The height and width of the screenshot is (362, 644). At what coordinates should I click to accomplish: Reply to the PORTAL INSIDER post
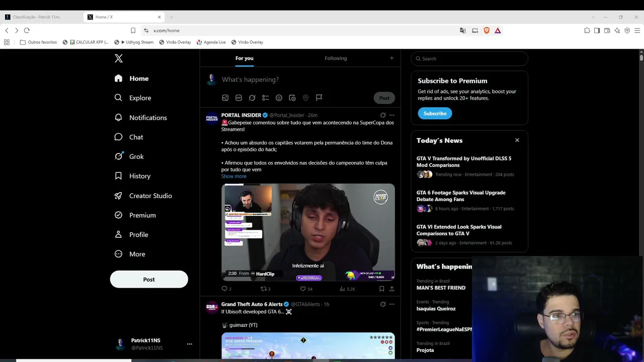(x=225, y=289)
